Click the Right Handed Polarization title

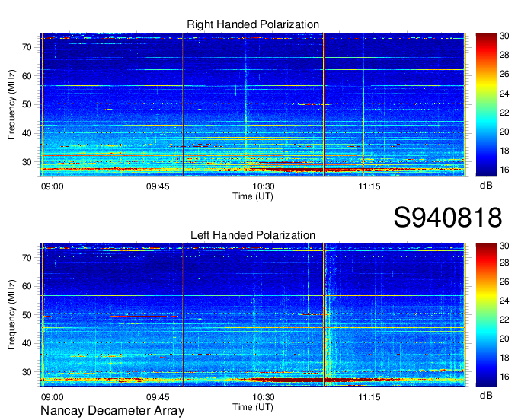[253, 24]
